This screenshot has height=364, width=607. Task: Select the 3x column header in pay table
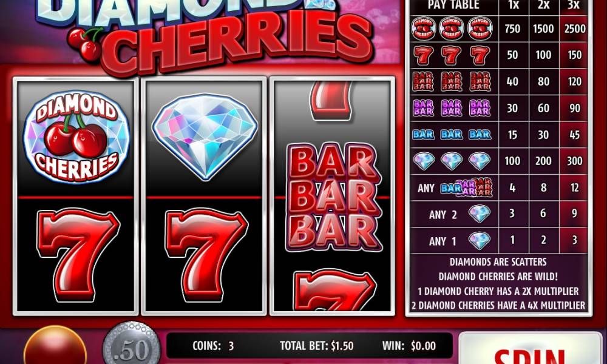(x=574, y=5)
